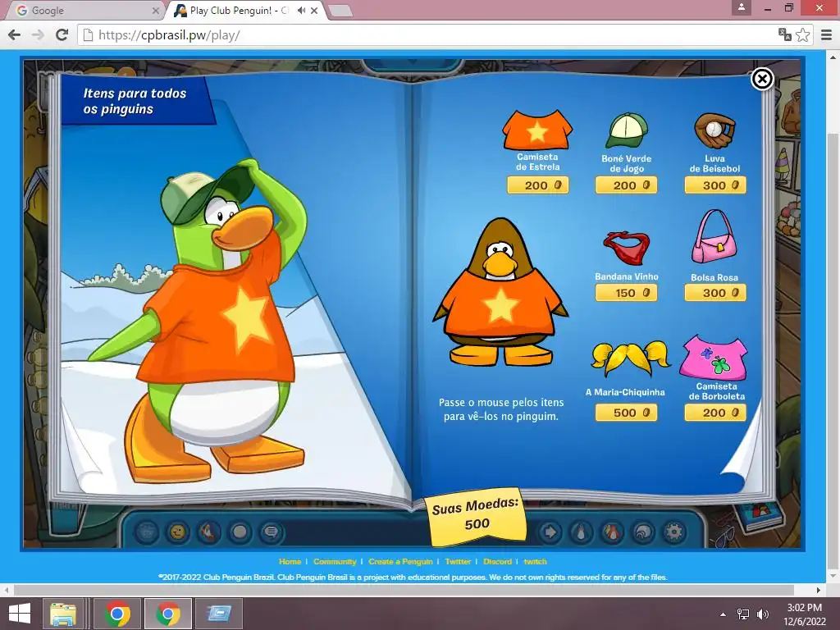Open the friends list icon in toolbar
840x630 pixels.
612,532
